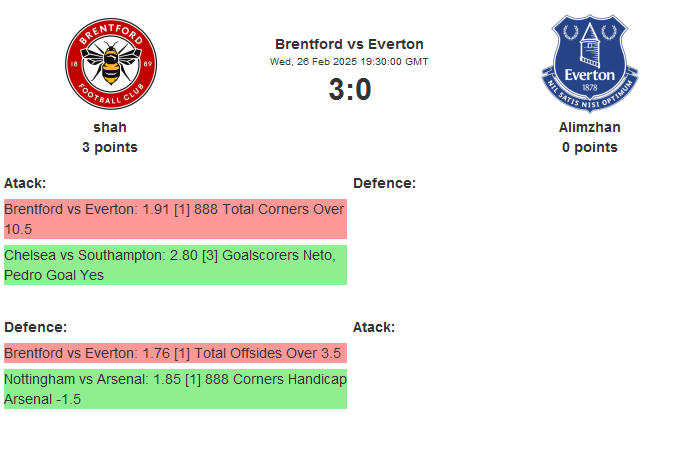Image resolution: width=700 pixels, height=460 pixels.
Task: Click Alimzhan's 0 points total
Action: tap(590, 147)
